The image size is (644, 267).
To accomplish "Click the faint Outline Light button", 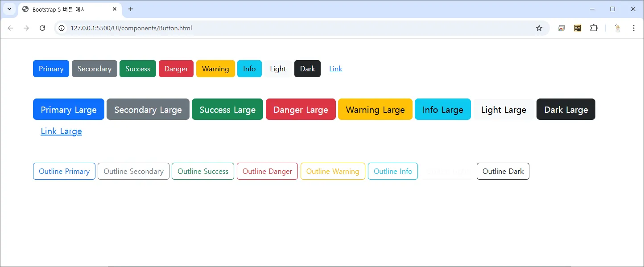I will [447, 171].
